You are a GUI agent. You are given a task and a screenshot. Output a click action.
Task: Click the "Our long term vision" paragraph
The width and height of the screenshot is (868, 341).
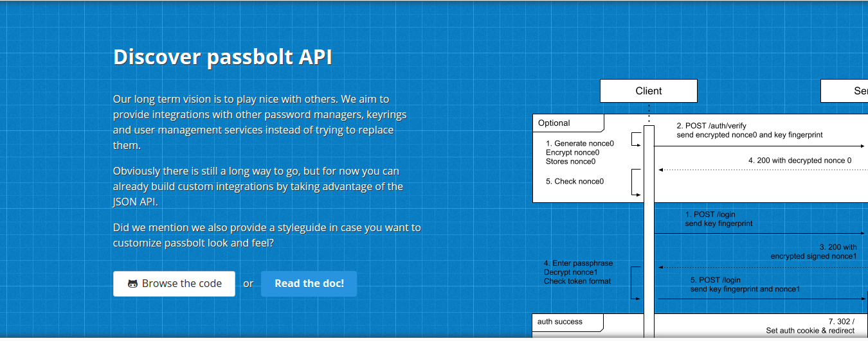[x=260, y=122]
